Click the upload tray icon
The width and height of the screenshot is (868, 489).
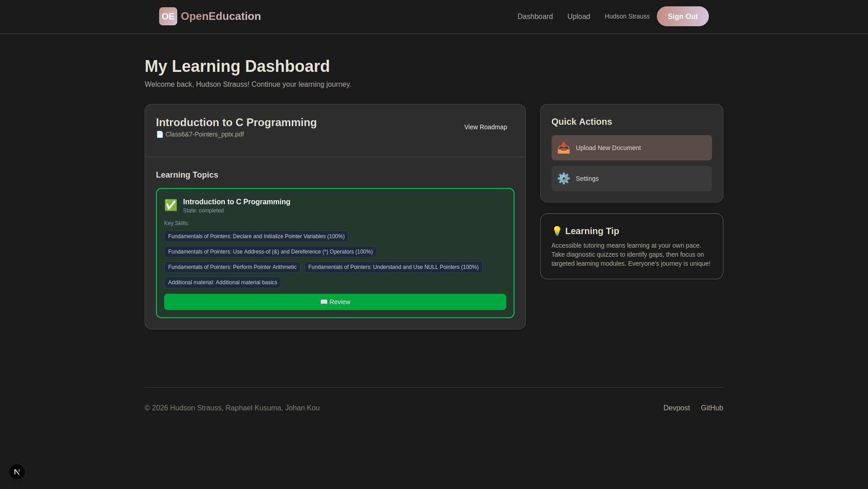point(563,148)
